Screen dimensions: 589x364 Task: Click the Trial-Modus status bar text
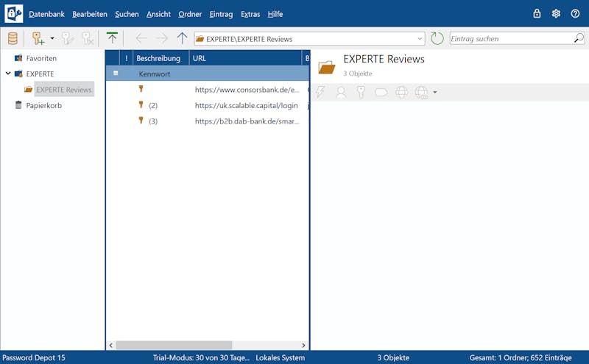pyautogui.click(x=201, y=357)
